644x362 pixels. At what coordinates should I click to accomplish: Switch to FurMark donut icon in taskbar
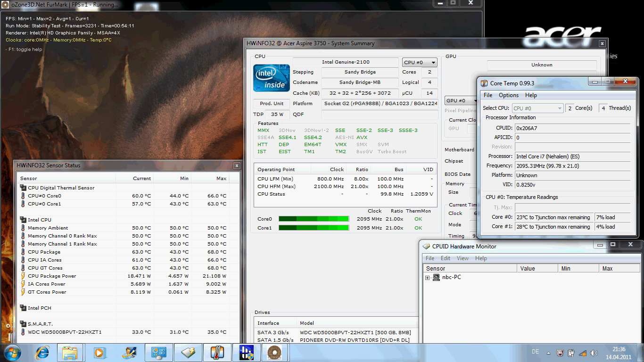click(274, 353)
